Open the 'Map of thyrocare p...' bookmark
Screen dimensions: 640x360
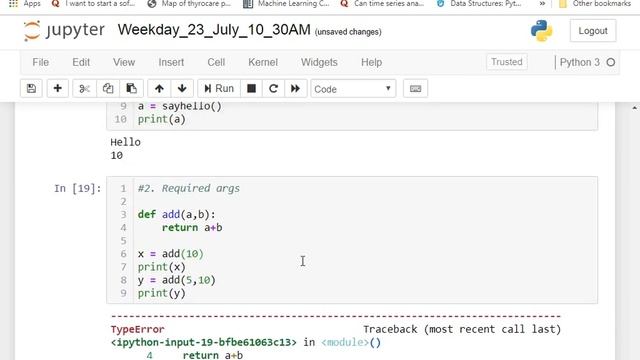click(190, 4)
